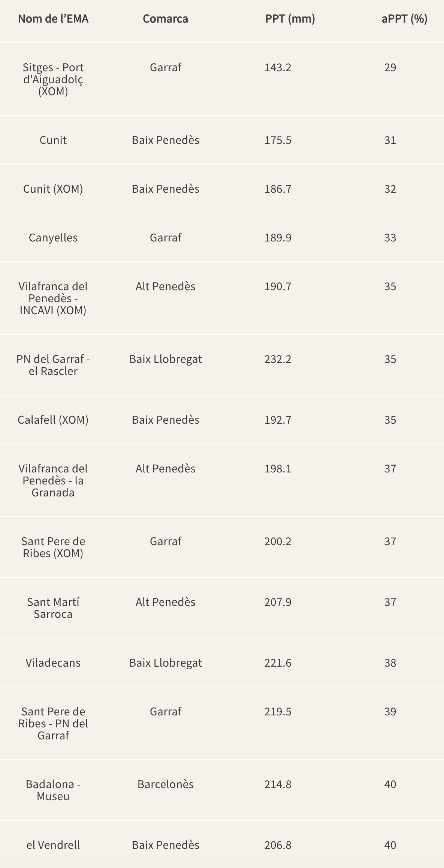
Task: Select the 232.2 PPT value
Action: pyautogui.click(x=278, y=359)
